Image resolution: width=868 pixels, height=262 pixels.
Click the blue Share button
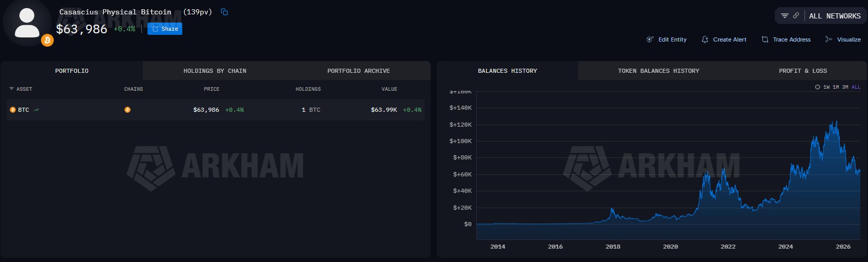(165, 29)
